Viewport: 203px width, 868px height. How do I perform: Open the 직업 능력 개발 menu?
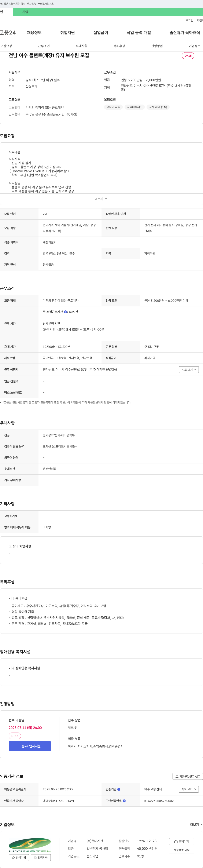pyautogui.click(x=139, y=33)
